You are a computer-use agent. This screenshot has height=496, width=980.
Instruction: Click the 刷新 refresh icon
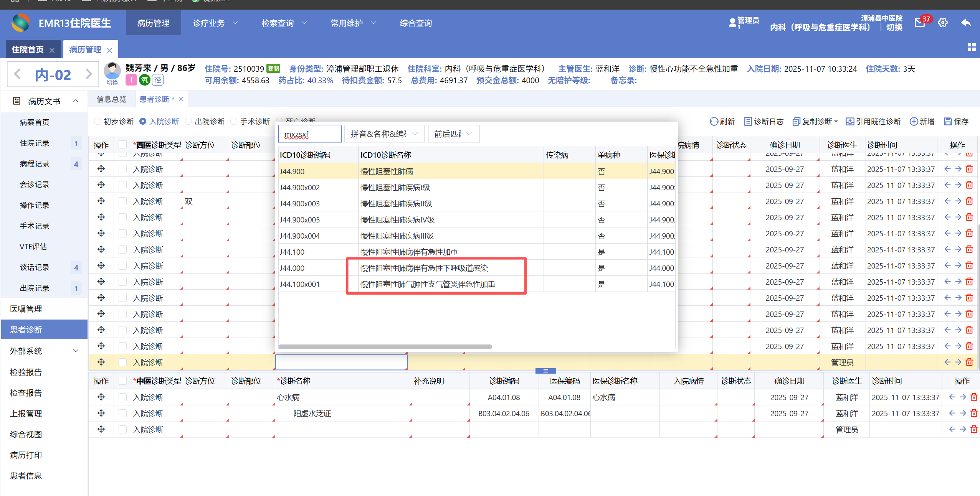[x=714, y=122]
